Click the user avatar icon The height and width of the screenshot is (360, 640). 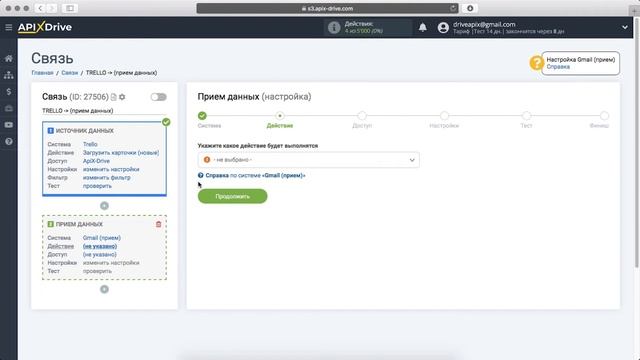point(443,27)
